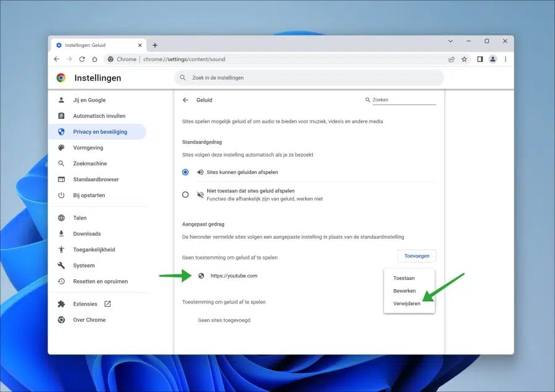Open Bij opstarten settings section

97,195
